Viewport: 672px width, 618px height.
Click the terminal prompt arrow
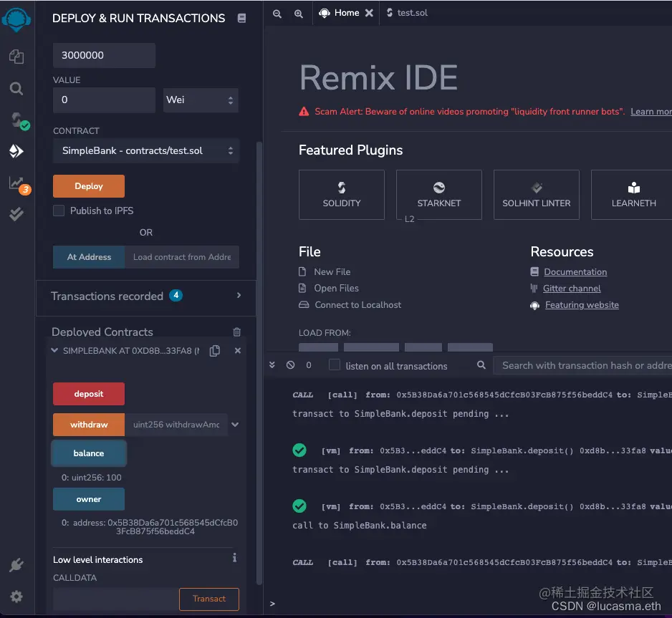[272, 604]
